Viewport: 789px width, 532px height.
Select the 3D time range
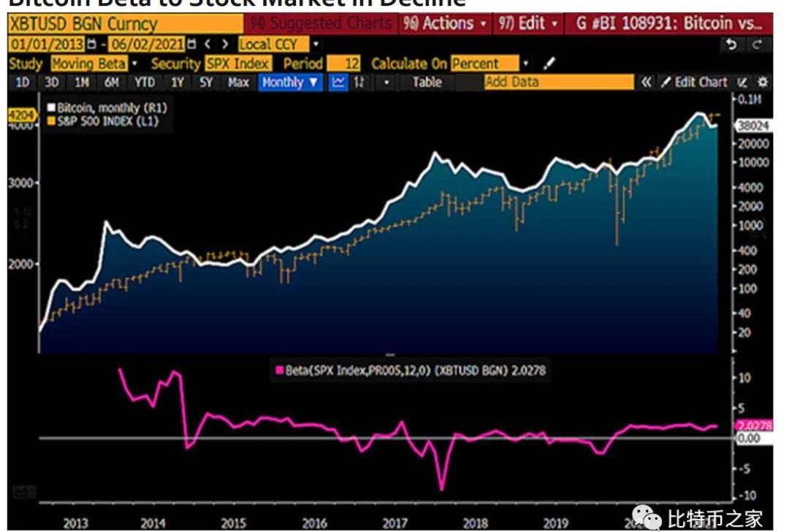pyautogui.click(x=52, y=82)
